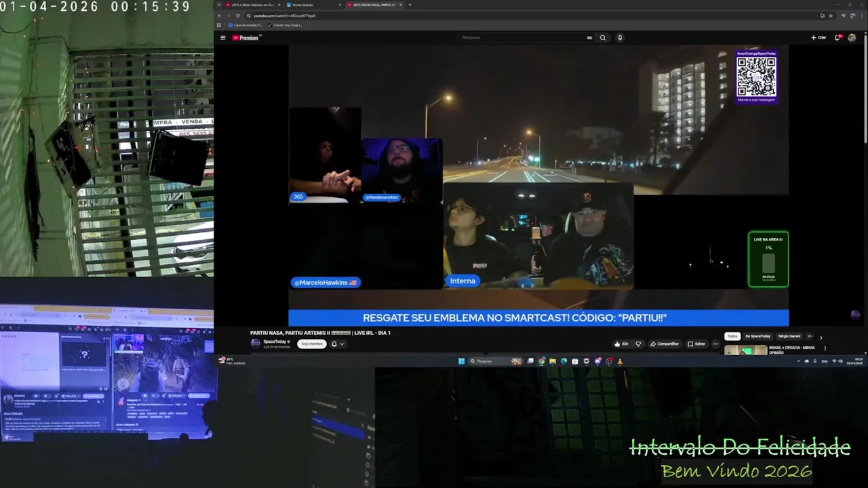This screenshot has width=868, height=488.
Task: Click the ENG language indicator
Action: [825, 361]
